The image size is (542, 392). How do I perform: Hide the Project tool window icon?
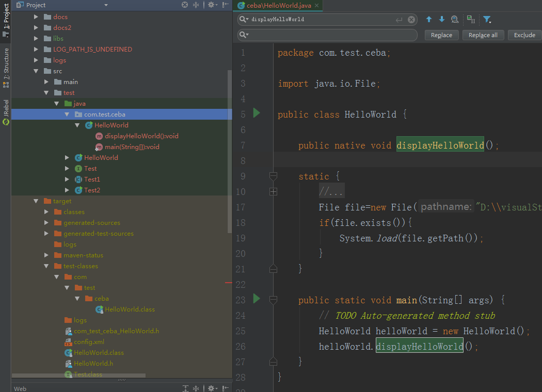click(x=226, y=4)
